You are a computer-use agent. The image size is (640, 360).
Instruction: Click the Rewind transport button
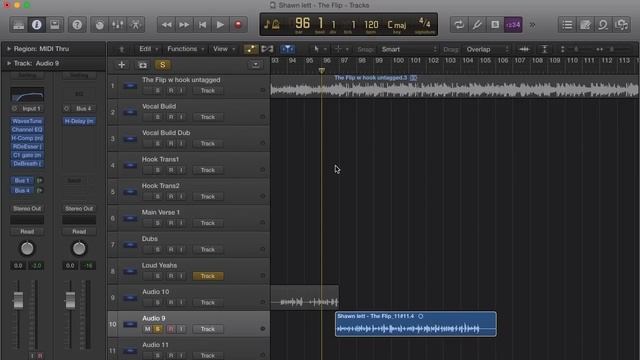(x=166, y=25)
